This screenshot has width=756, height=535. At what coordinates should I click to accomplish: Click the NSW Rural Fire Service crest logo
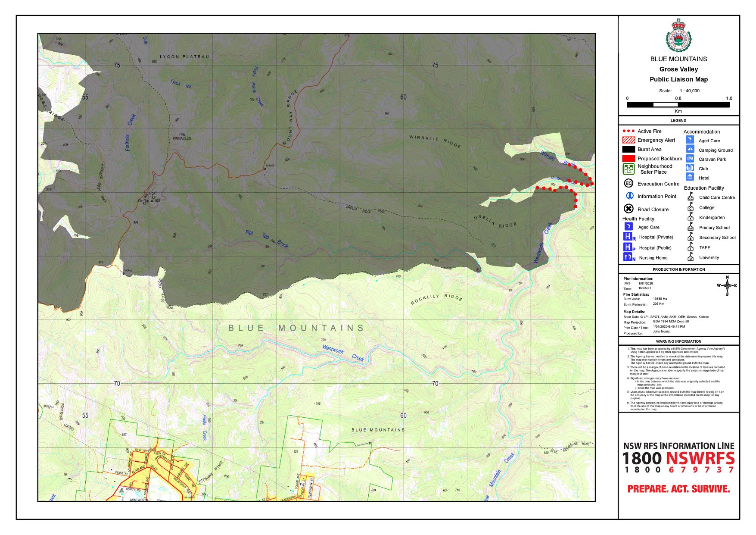click(x=678, y=35)
